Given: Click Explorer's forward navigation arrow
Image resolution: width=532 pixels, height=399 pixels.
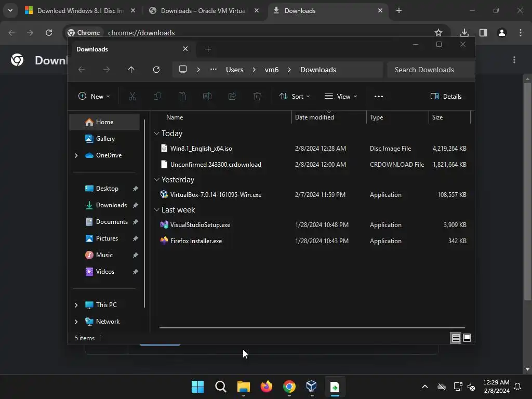Looking at the screenshot, I should click(x=107, y=70).
